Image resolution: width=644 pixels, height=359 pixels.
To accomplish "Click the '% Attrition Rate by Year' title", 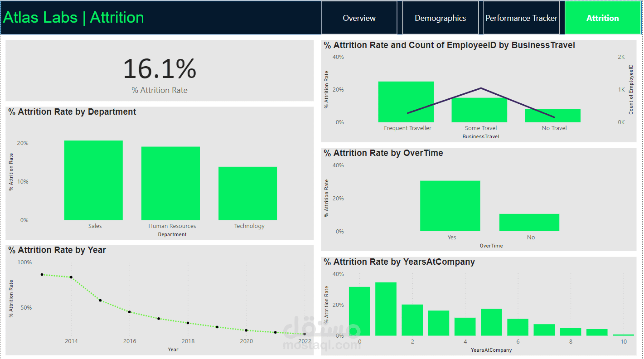I will tap(57, 250).
